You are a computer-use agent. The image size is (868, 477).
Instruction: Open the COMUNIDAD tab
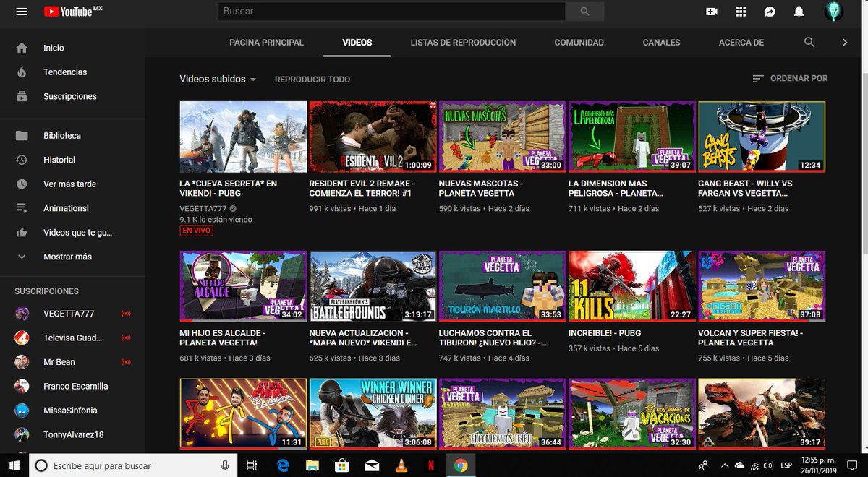click(x=579, y=43)
